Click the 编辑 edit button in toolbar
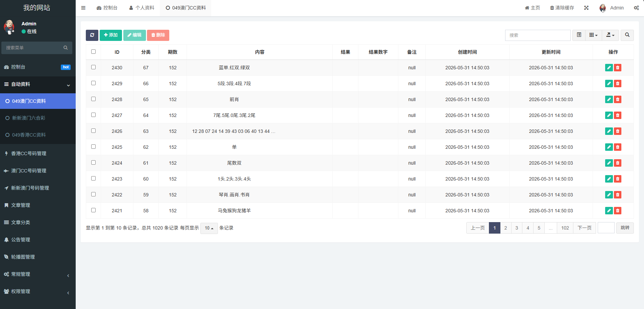This screenshot has width=644, height=309. click(x=134, y=35)
